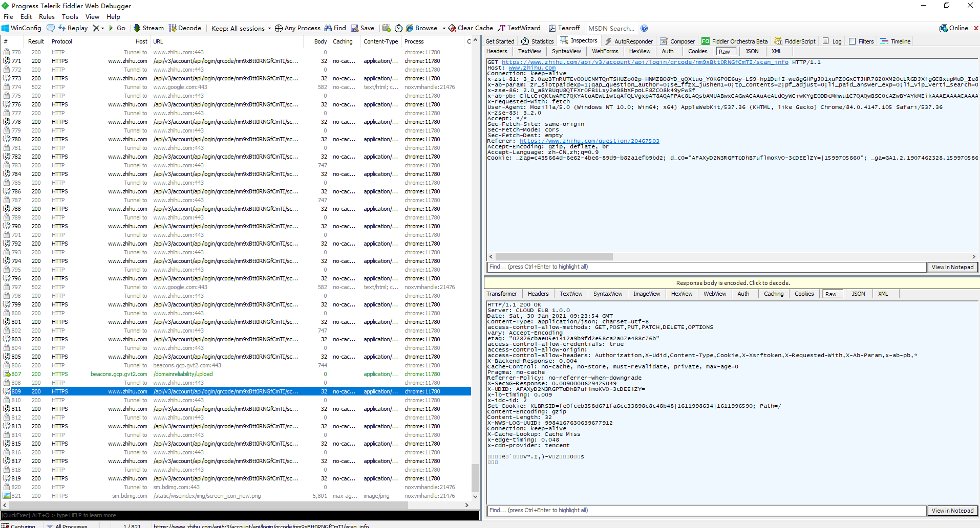The image size is (980, 528).
Task: Select the request Headers inspector tab
Action: tap(497, 51)
